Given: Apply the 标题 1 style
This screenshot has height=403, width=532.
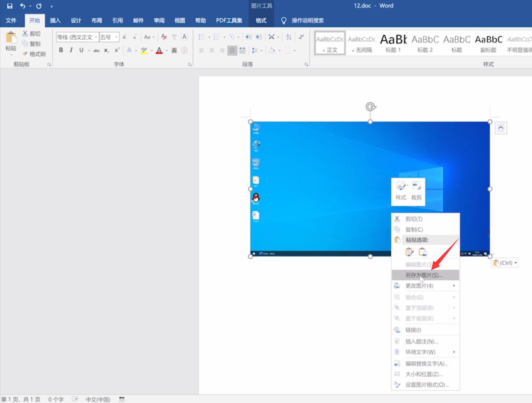Looking at the screenshot, I should pyautogui.click(x=393, y=43).
